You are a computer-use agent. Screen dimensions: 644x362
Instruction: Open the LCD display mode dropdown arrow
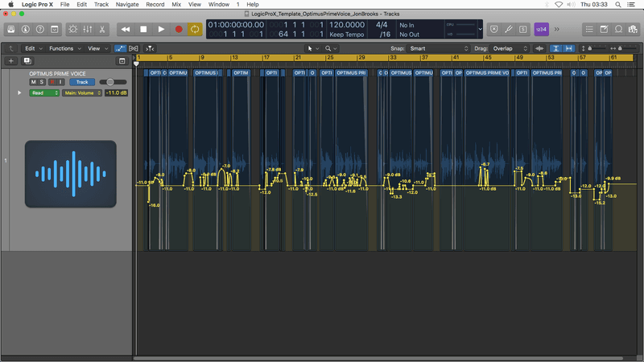(480, 29)
